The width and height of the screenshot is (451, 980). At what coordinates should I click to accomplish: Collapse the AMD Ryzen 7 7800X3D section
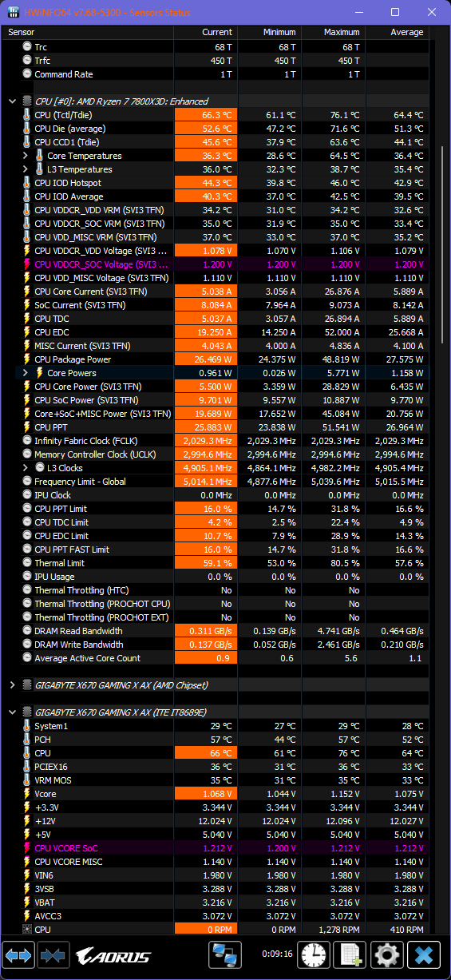coord(12,101)
